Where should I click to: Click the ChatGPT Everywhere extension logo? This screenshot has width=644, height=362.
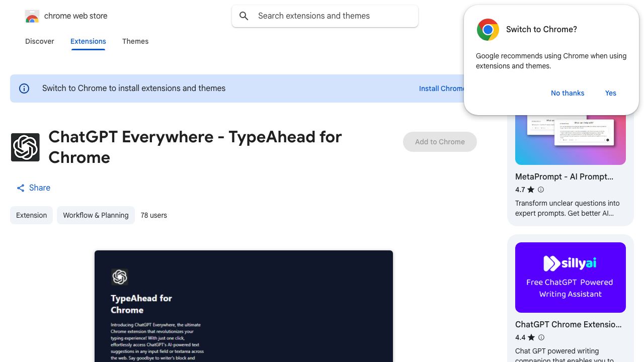[x=25, y=147]
